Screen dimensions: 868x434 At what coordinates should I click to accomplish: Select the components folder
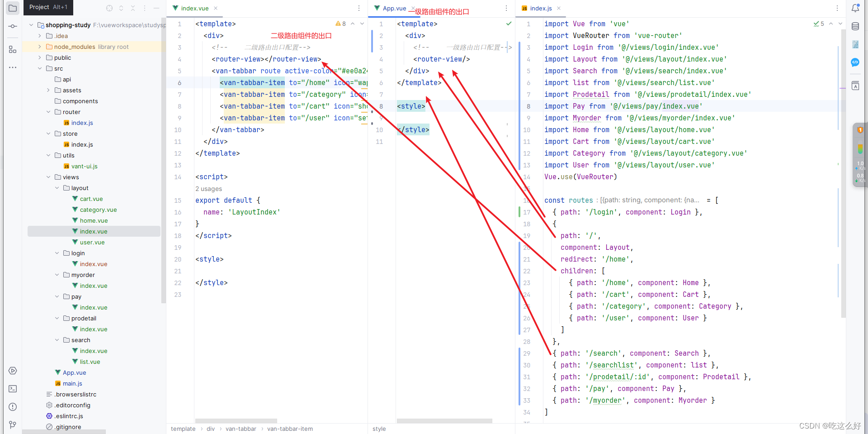pos(80,101)
